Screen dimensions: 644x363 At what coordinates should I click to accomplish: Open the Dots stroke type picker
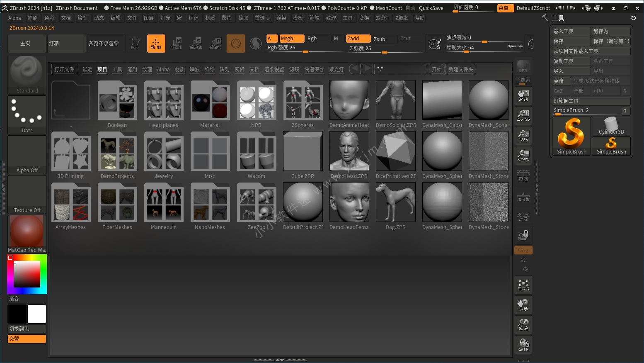pyautogui.click(x=27, y=115)
